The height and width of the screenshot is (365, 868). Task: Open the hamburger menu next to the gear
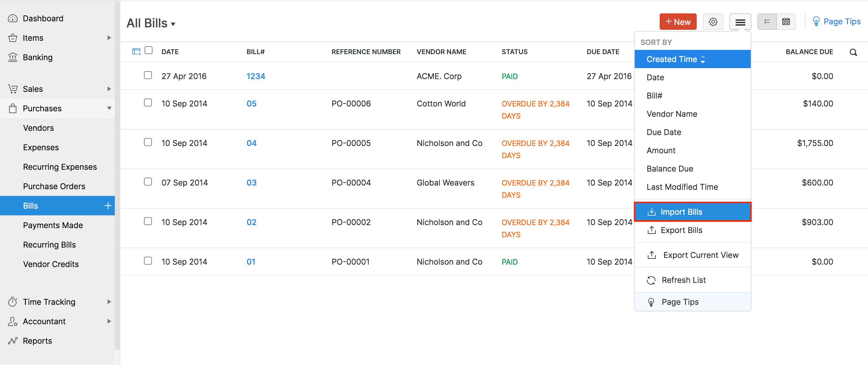[740, 21]
